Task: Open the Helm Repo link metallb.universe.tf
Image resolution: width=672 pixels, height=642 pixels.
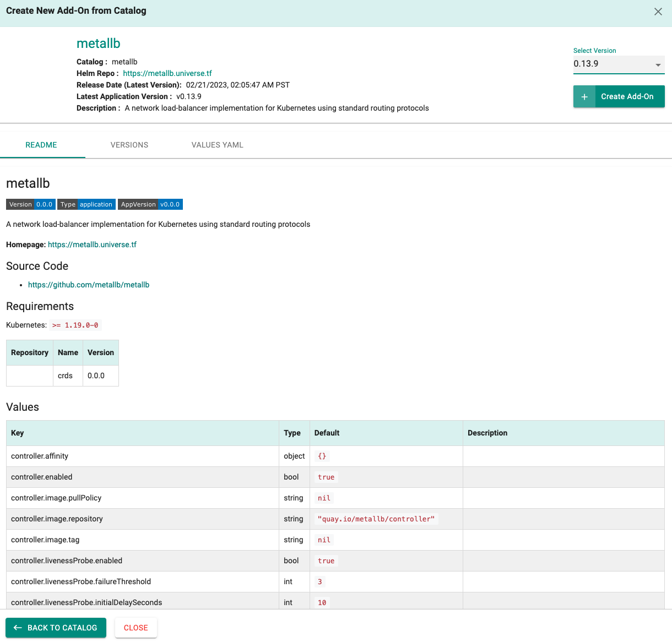Action: point(167,73)
